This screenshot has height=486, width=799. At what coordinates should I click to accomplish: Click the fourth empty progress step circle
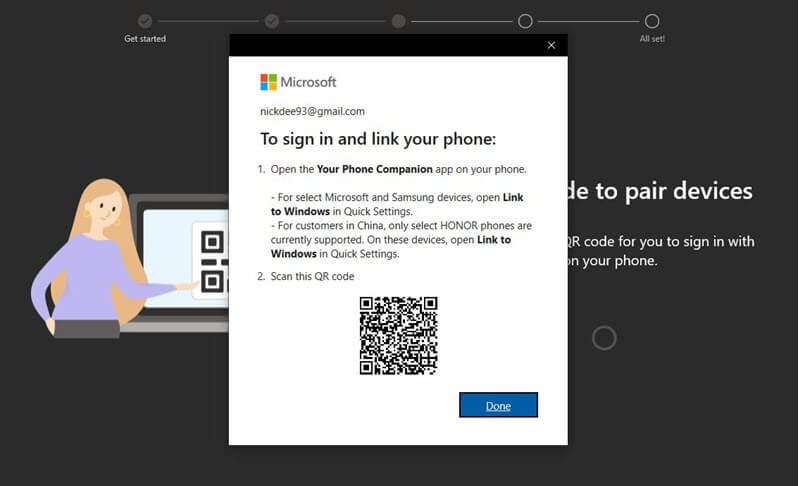525,21
